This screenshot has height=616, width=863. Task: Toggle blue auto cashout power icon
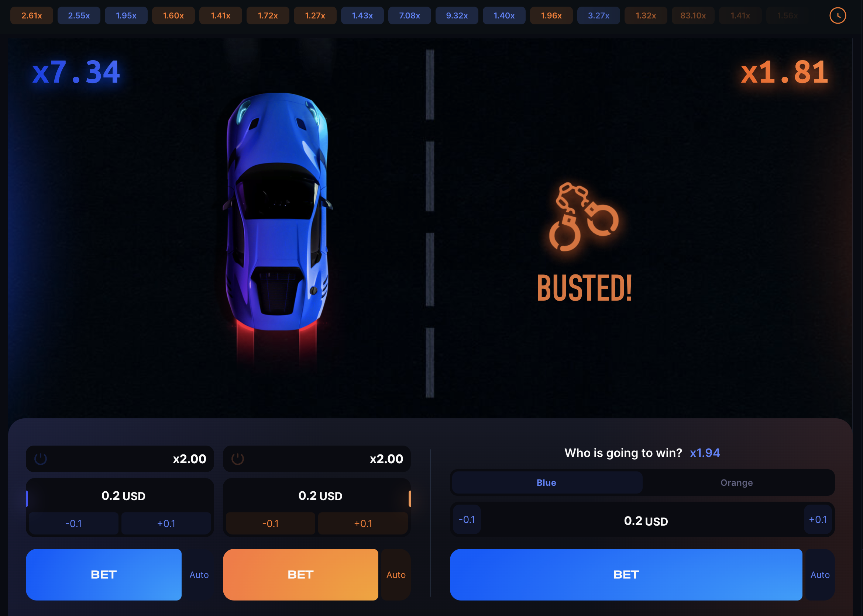click(41, 459)
